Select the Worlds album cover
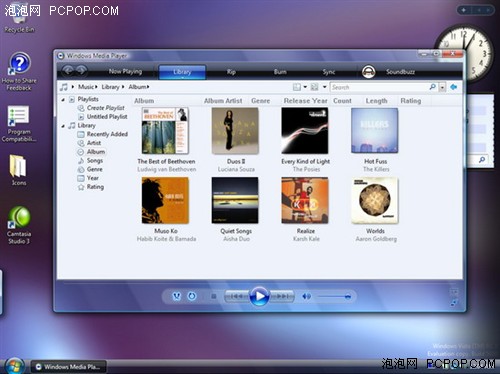 click(x=375, y=200)
